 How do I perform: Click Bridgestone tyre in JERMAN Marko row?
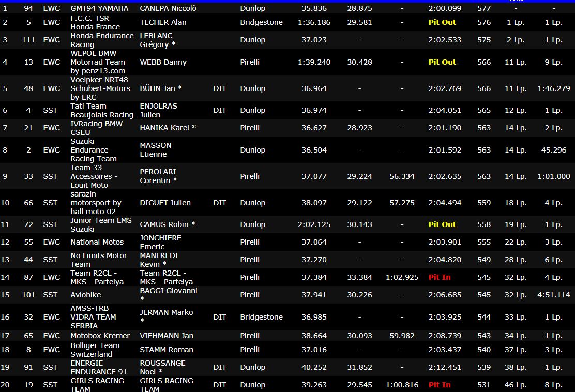261,317
